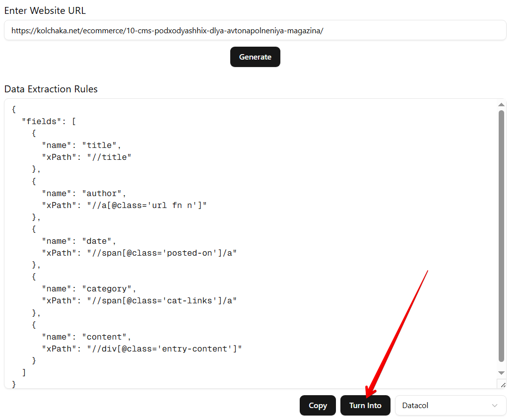Click the rules textarea vertical scrollbar thumb

(501, 236)
